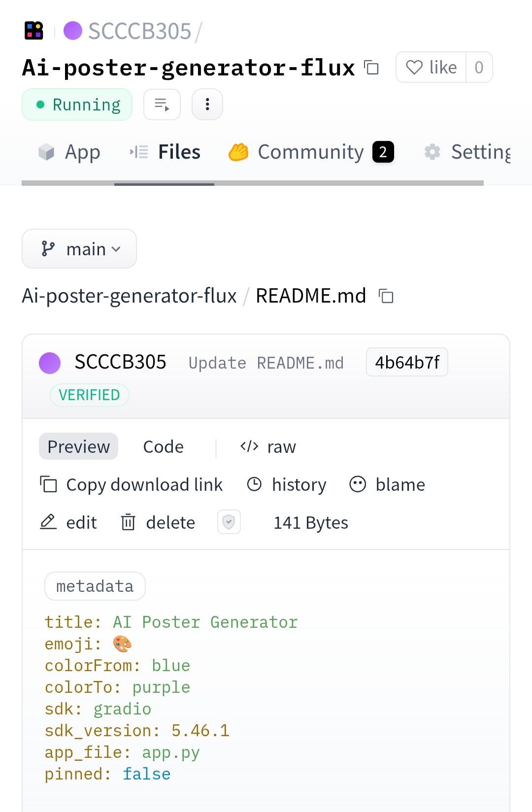Click text 'sdk_version: 5.46.1'

(x=137, y=730)
